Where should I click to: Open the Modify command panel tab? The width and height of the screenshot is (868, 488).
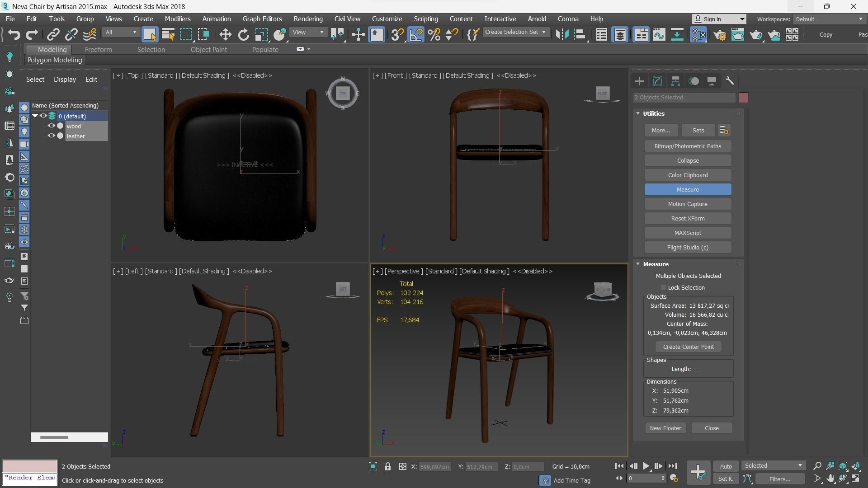[657, 81]
